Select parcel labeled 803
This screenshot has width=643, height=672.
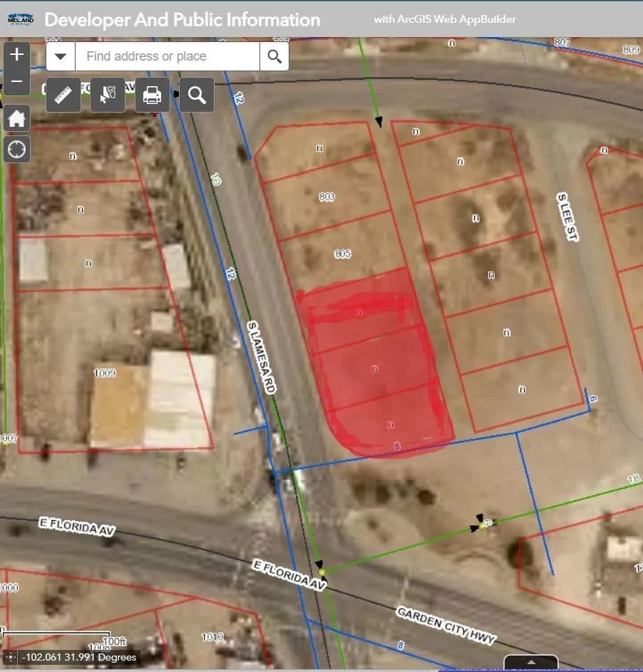pyautogui.click(x=326, y=197)
